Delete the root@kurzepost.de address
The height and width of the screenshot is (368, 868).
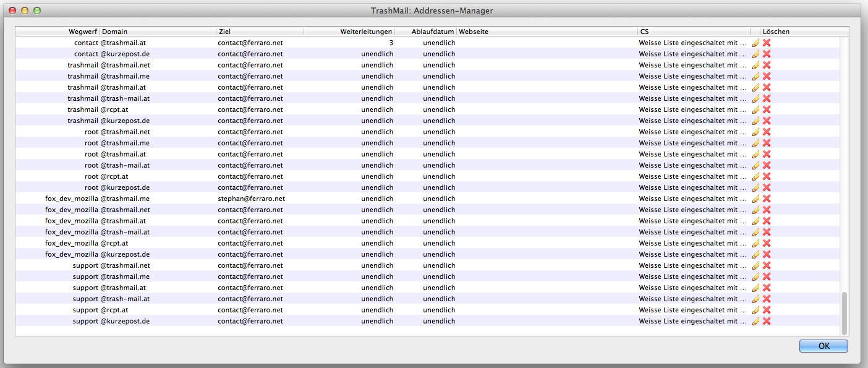(767, 187)
